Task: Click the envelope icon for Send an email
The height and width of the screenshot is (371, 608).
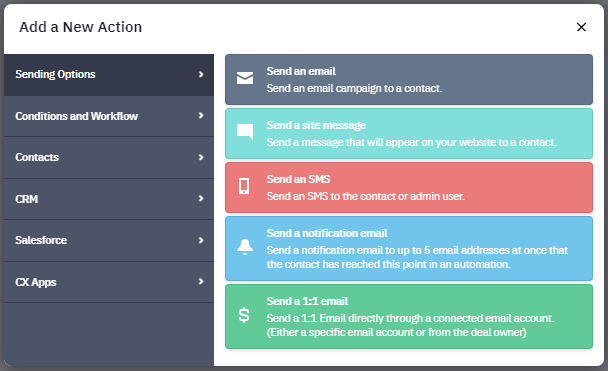Action: [x=245, y=78]
